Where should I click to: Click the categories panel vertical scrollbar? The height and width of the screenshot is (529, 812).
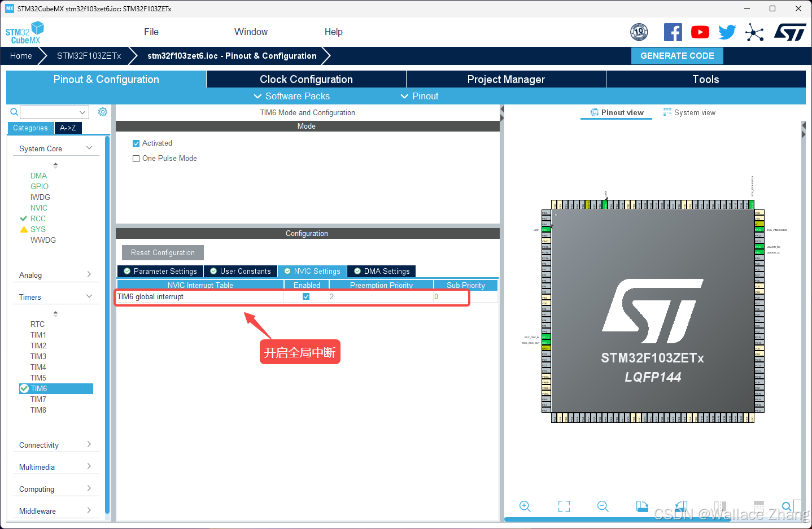coord(107,325)
